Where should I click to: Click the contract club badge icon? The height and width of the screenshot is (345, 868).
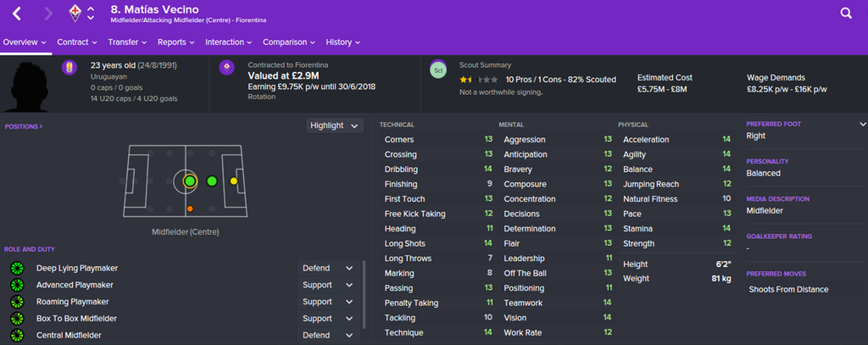click(x=226, y=68)
